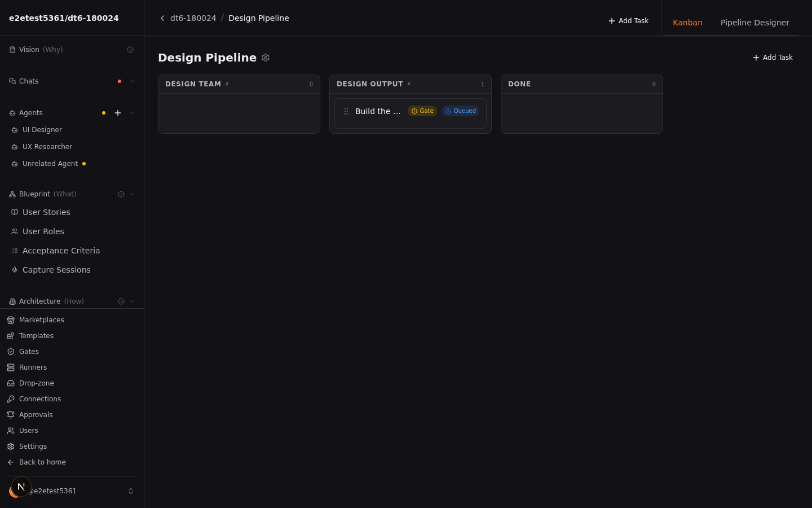This screenshot has width=812, height=508.
Task: Click the plus icon next to Agents
Action: [x=118, y=113]
